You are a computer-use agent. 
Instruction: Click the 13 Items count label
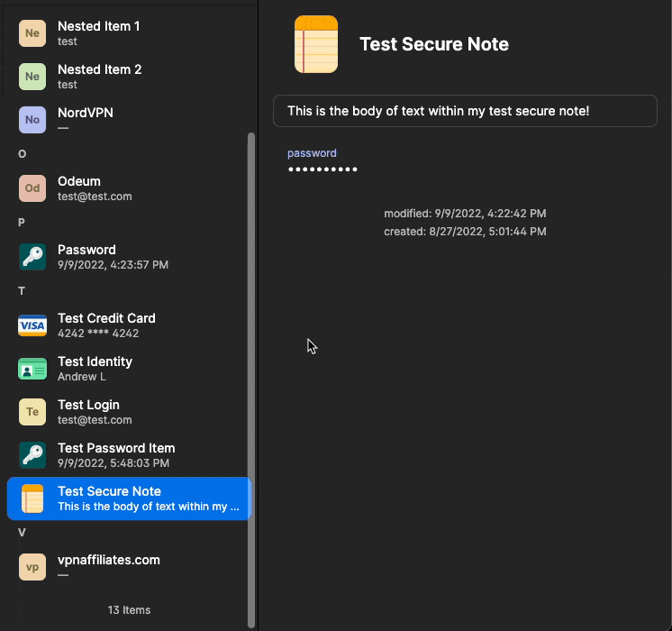[129, 610]
